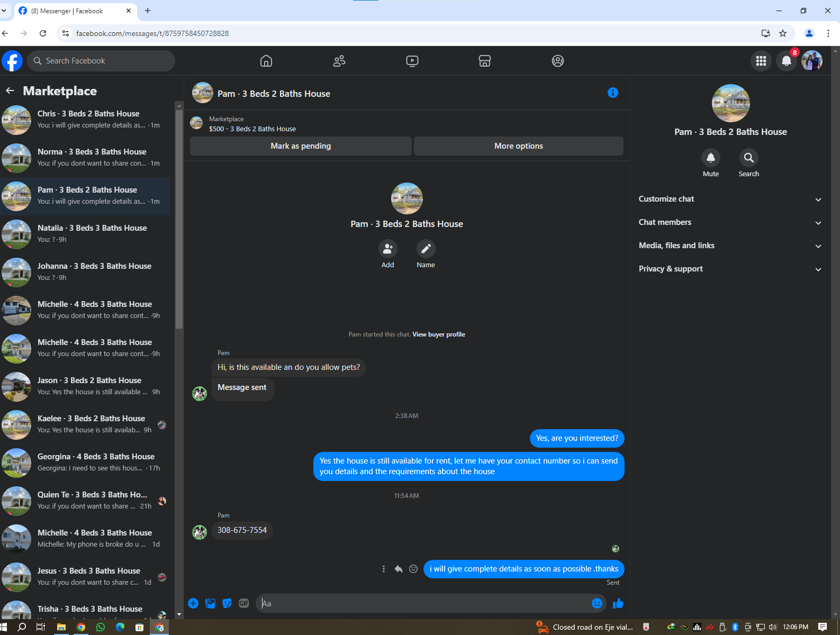Screen dimensions: 840x635
Task: Attach a photo file in composer
Action: 210,603
